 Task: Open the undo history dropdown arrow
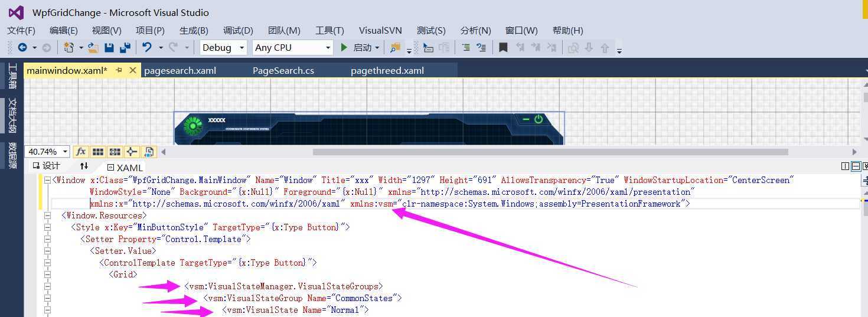pyautogui.click(x=160, y=47)
